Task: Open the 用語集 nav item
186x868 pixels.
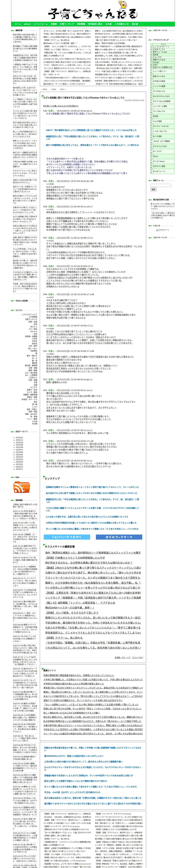Action: (x=54, y=24)
